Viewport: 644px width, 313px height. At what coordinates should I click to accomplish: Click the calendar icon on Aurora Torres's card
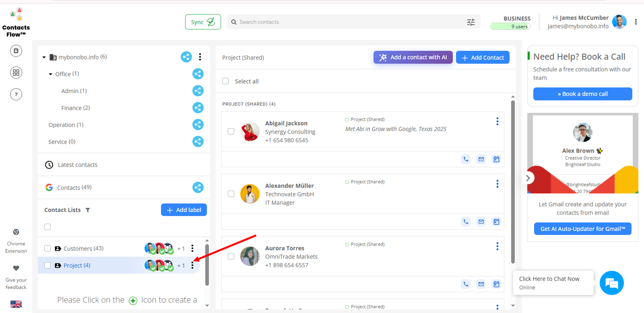[x=497, y=284]
